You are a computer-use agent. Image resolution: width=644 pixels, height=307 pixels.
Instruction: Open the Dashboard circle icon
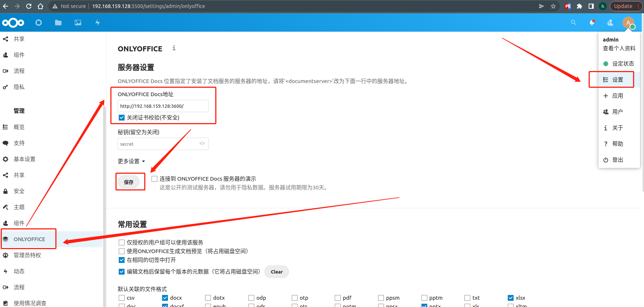(x=39, y=23)
